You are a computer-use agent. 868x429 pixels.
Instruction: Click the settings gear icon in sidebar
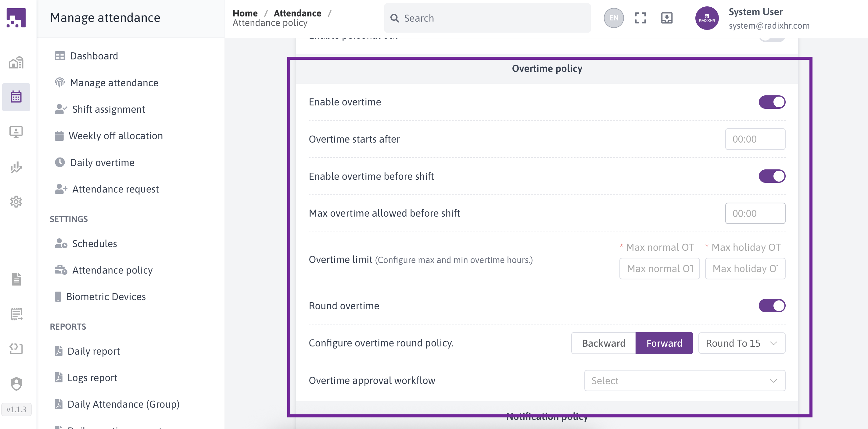[x=16, y=202]
